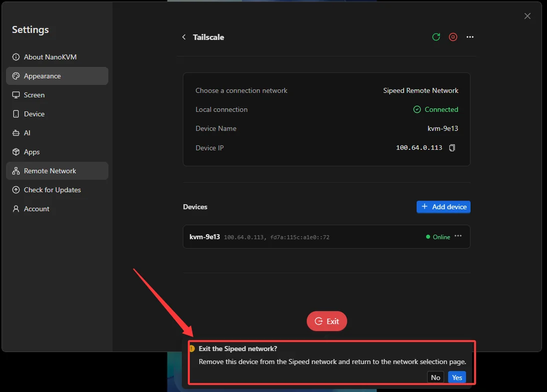Open the Device settings section
The height and width of the screenshot is (392, 547).
[x=57, y=114]
